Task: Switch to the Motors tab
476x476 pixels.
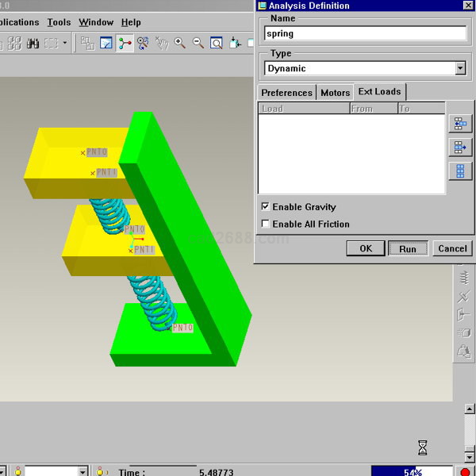Action: pos(335,93)
